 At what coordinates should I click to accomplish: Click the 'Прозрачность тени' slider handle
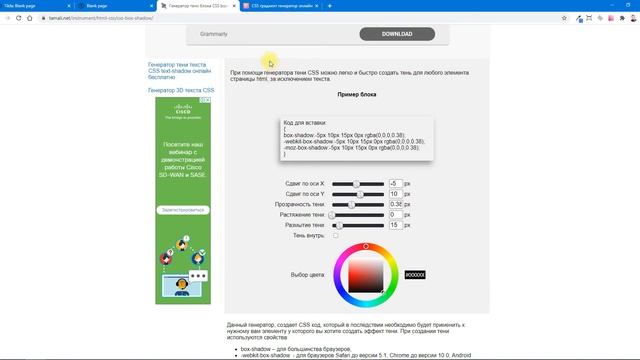pyautogui.click(x=351, y=204)
